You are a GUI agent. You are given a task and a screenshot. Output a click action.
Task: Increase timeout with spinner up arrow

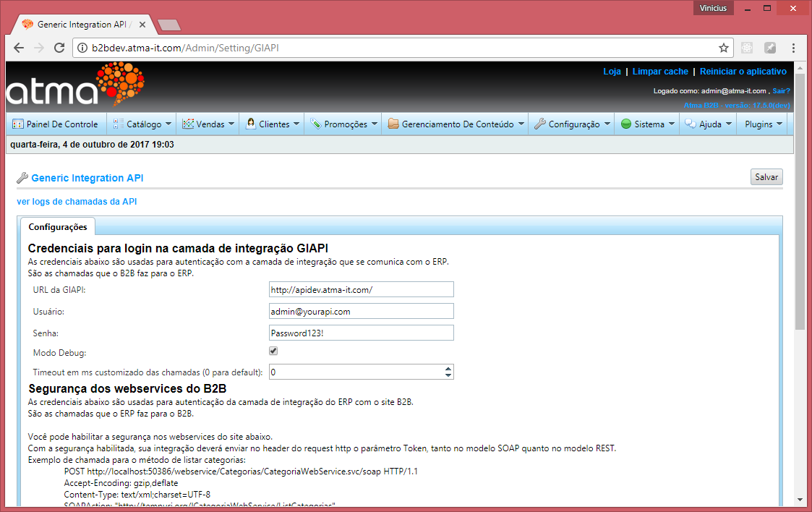[x=448, y=369]
